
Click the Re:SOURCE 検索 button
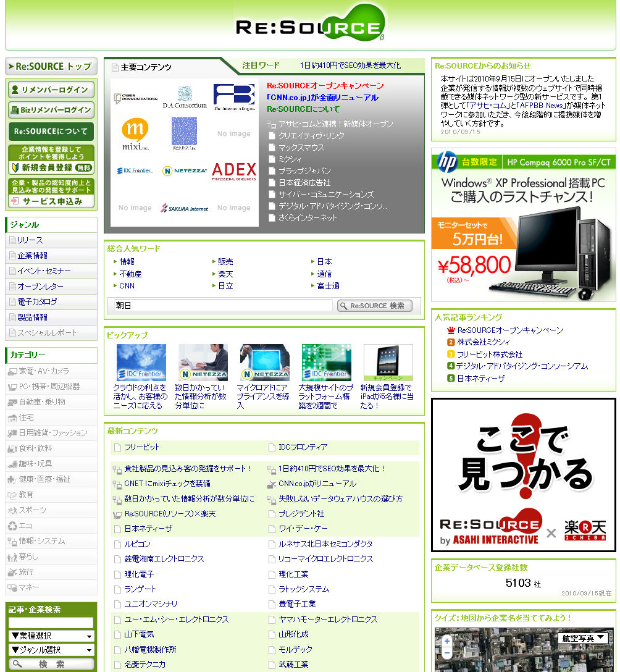point(374,306)
